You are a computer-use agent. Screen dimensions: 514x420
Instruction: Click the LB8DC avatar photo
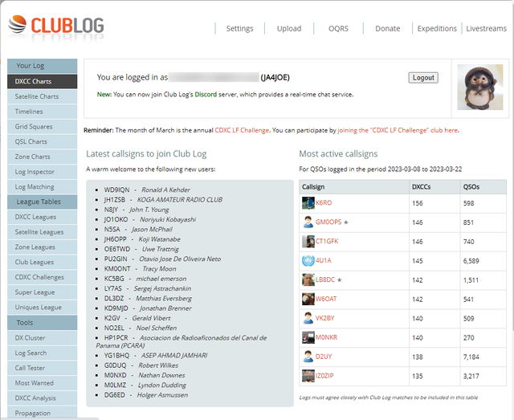tap(308, 279)
